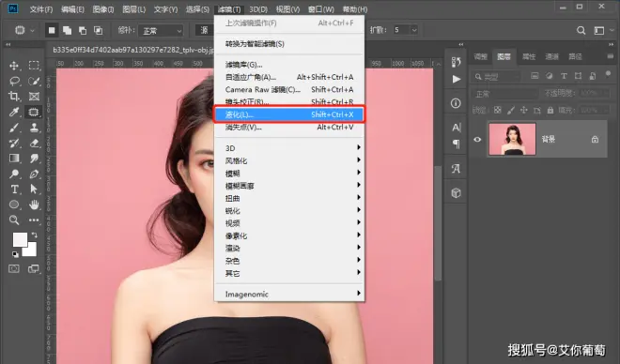The image size is (620, 364).
Task: Select the Zoom tool in toolbox
Action: pos(14,220)
